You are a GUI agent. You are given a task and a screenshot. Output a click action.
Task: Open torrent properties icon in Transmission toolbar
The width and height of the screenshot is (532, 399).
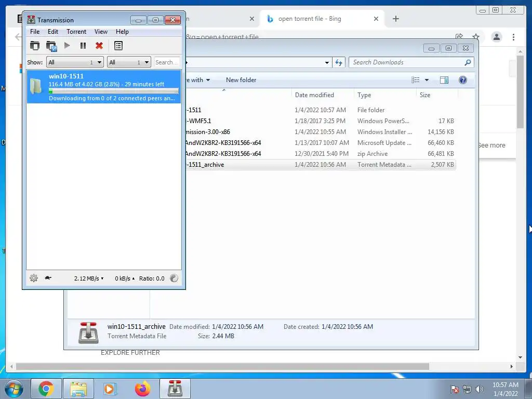118,46
